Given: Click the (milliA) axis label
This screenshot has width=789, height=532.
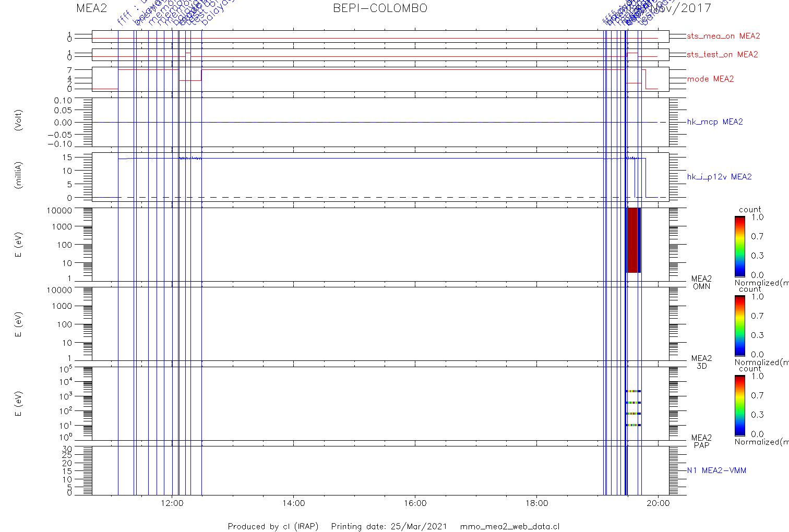Looking at the screenshot, I should 19,175.
